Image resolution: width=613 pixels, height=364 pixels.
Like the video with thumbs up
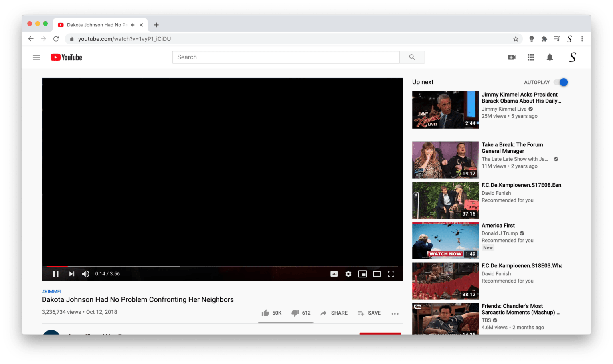pyautogui.click(x=265, y=313)
